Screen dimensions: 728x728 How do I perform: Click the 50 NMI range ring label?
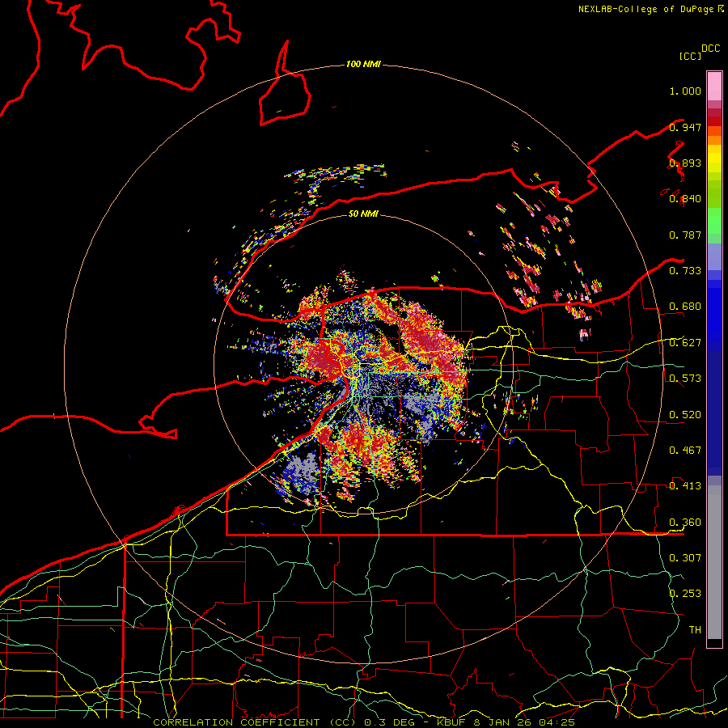[363, 214]
